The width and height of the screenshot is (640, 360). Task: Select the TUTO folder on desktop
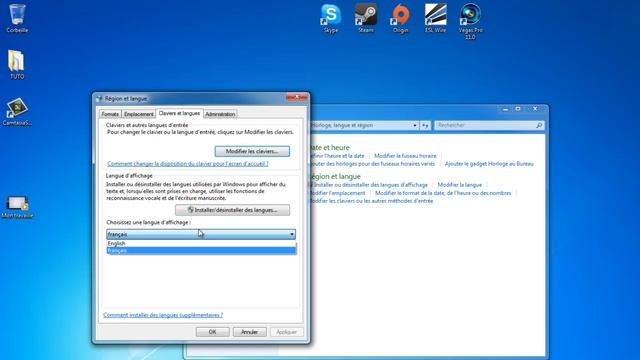click(x=17, y=64)
